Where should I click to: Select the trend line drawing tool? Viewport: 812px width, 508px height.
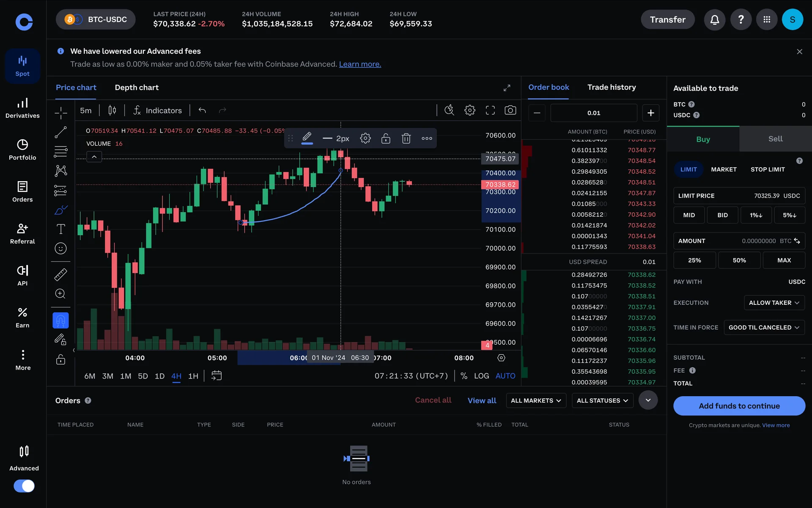[x=60, y=132]
